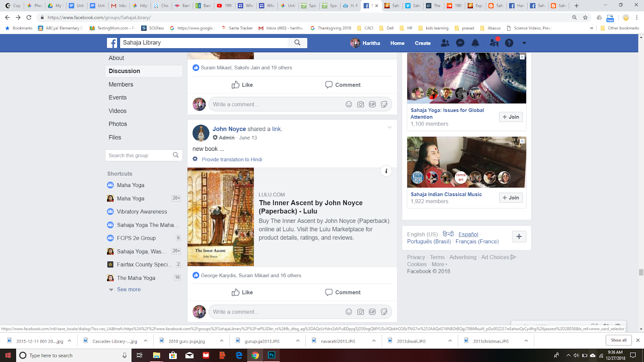The width and height of the screenshot is (644, 362).
Task: Click sticker icon in the upper comment box
Action: coord(384,104)
